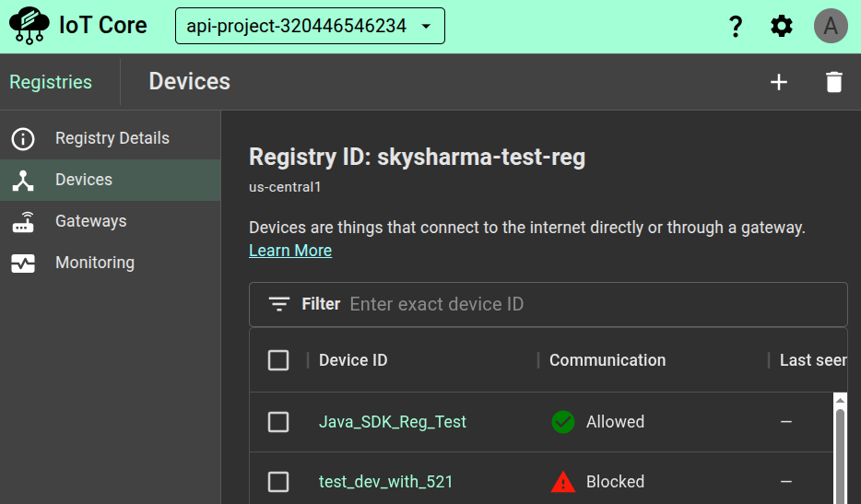Open help via question mark icon
Image resolution: width=861 pixels, height=504 pixels.
pyautogui.click(x=736, y=27)
